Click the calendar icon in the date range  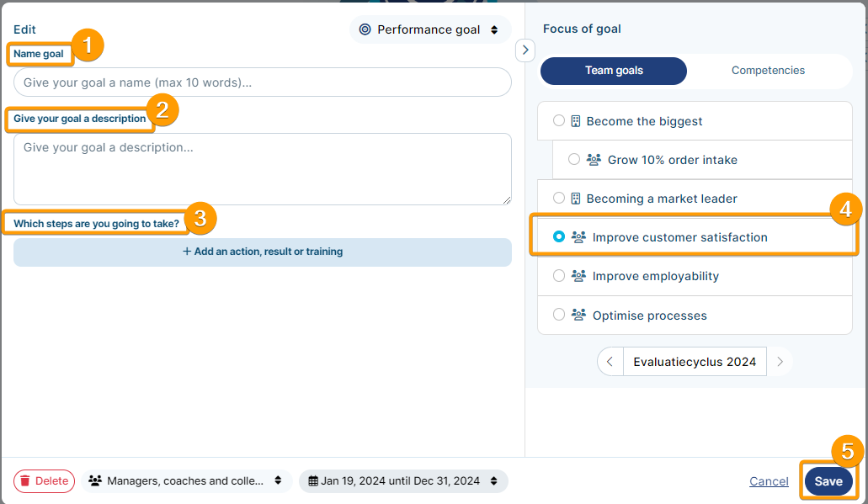pos(313,480)
